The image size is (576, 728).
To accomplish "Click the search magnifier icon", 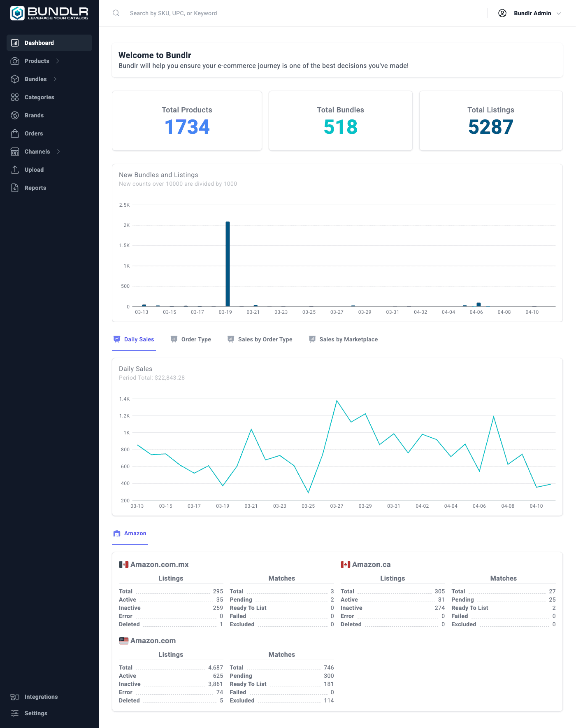I will click(116, 13).
